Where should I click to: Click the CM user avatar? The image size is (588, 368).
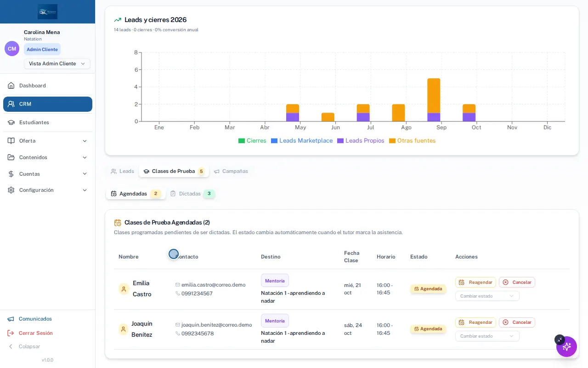pos(12,49)
